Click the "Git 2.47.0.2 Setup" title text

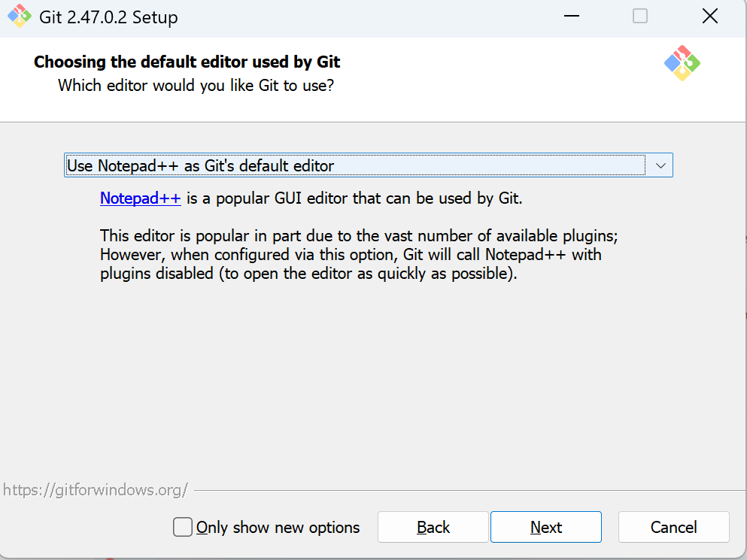(x=108, y=17)
